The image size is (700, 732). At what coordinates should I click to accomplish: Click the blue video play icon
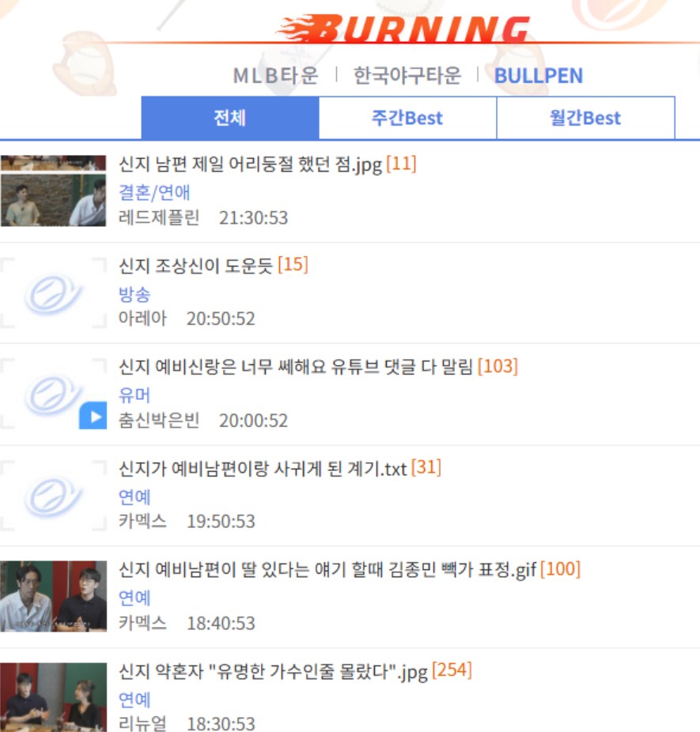(x=93, y=416)
